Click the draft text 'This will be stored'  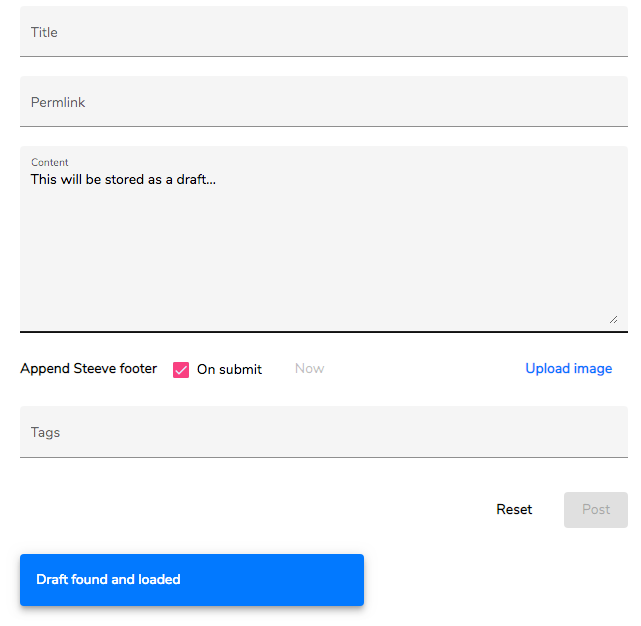[x=90, y=180]
